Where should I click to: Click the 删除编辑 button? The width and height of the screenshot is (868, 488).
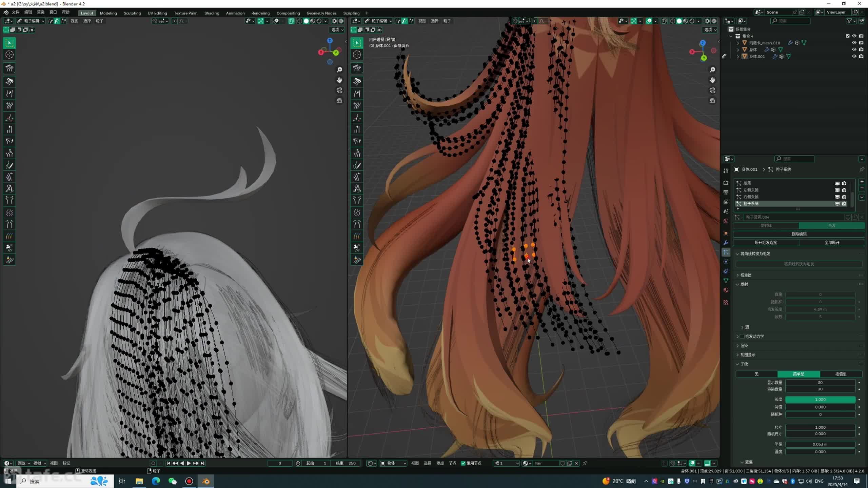point(799,234)
